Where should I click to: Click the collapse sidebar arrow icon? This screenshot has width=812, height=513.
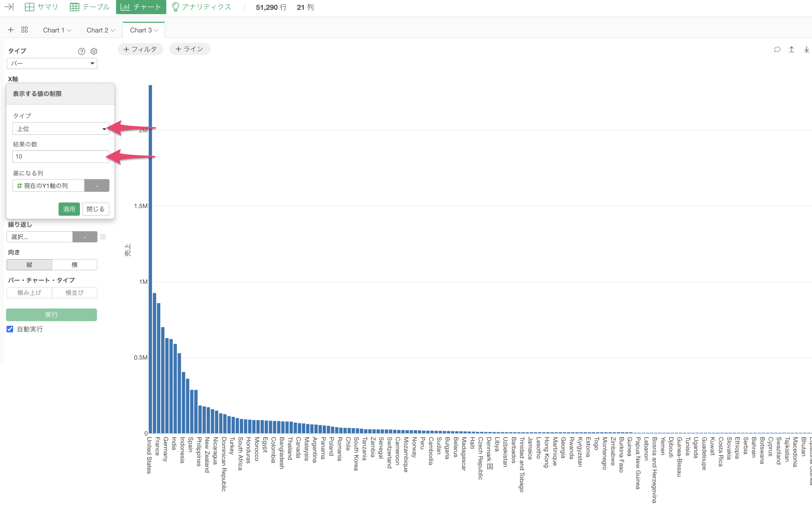pyautogui.click(x=9, y=7)
